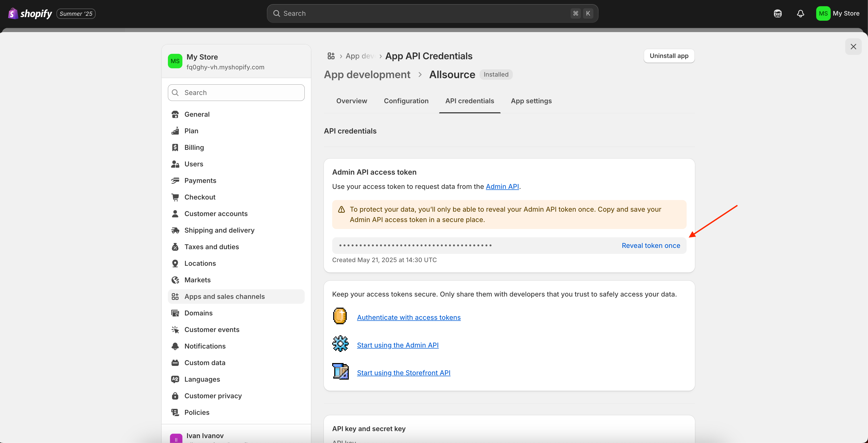The image size is (868, 443).
Task: Open Authenticate with access tokens link
Action: (x=408, y=318)
